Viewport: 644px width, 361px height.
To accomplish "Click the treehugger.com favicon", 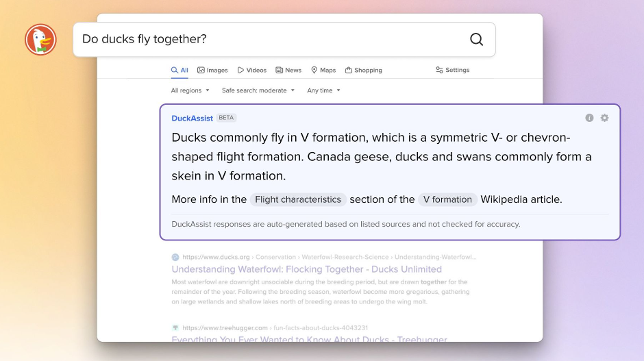I will [x=175, y=327].
